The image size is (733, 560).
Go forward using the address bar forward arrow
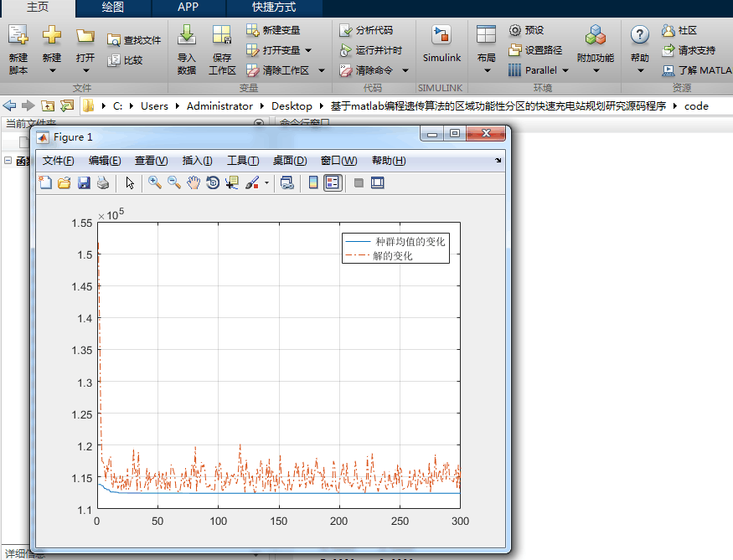28,106
